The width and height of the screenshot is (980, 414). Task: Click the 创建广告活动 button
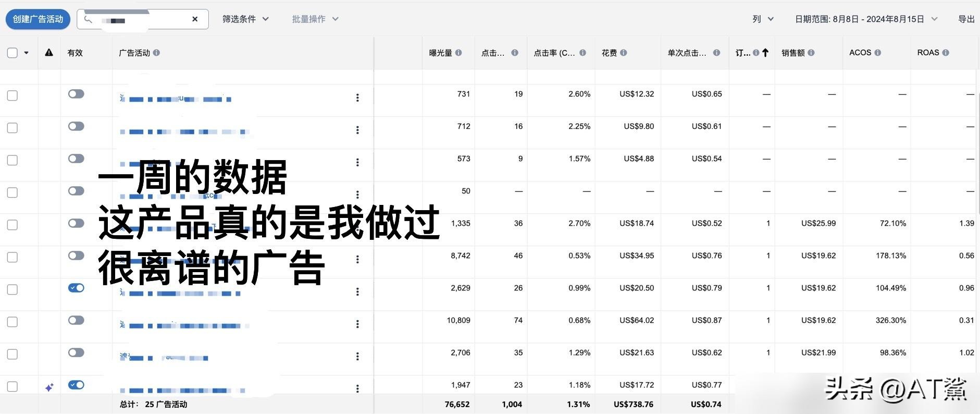point(38,19)
